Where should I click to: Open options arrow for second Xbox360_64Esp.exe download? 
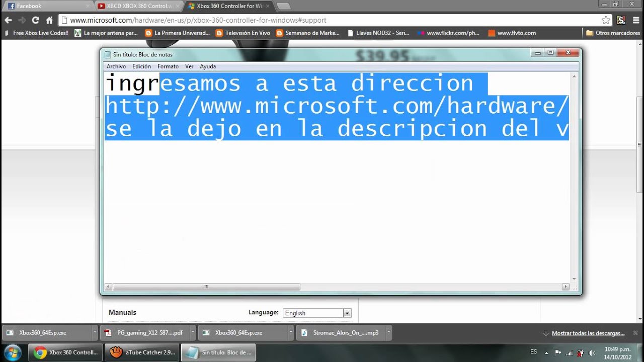point(291,332)
